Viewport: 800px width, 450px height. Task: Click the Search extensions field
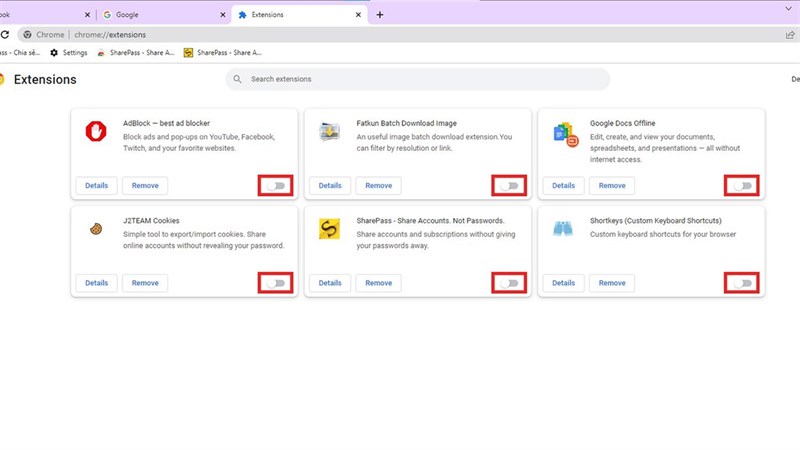pos(418,79)
